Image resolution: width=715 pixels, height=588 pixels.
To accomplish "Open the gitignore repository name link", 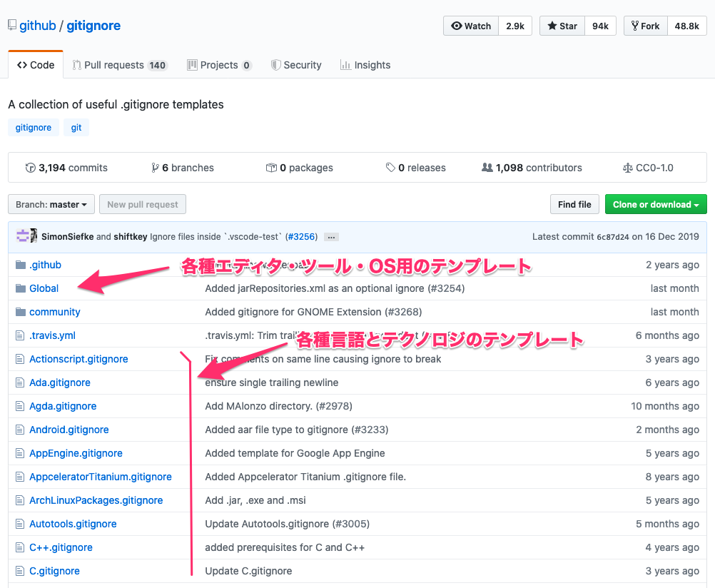I will click(93, 26).
